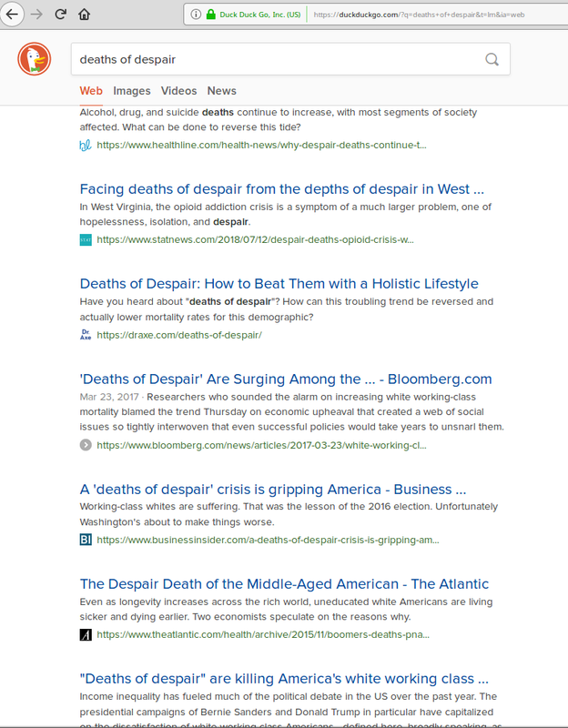Click the bloomberg.com news articles URL
This screenshot has width=568, height=728.
click(x=261, y=445)
